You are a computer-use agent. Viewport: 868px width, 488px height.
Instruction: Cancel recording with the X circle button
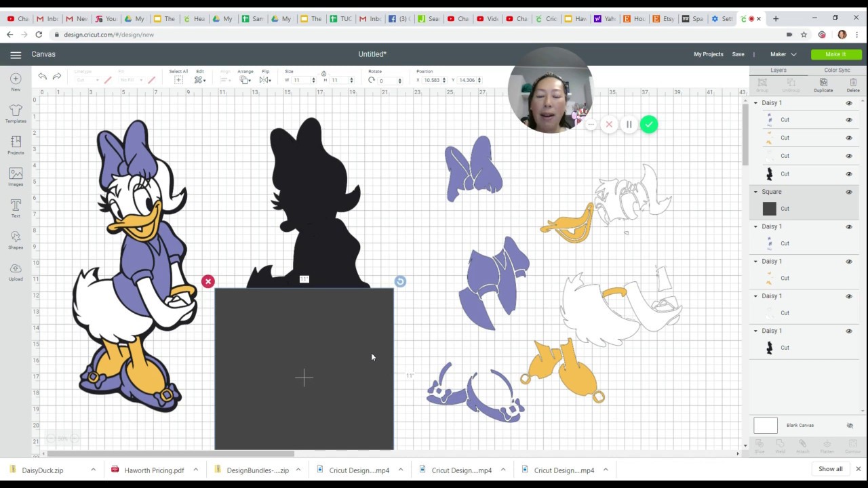pyautogui.click(x=609, y=125)
